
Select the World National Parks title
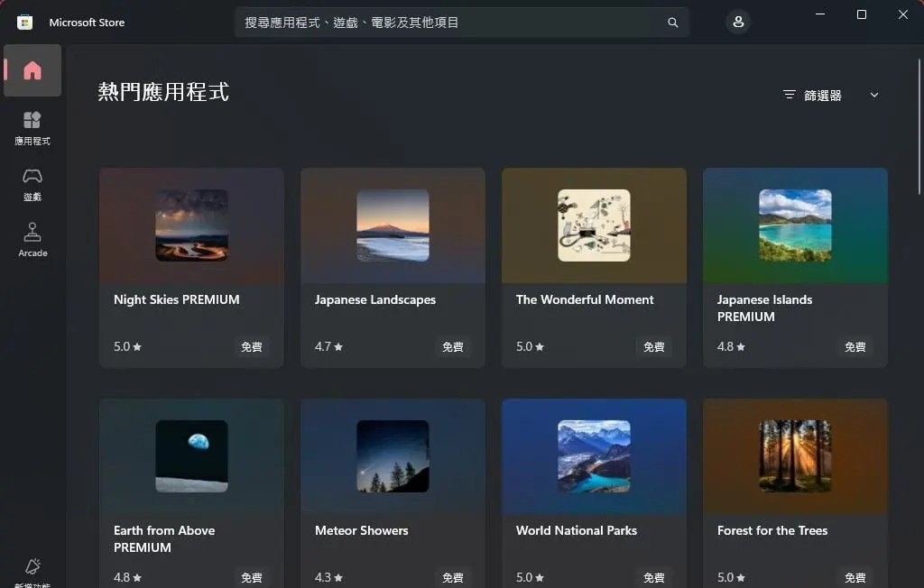point(577,530)
